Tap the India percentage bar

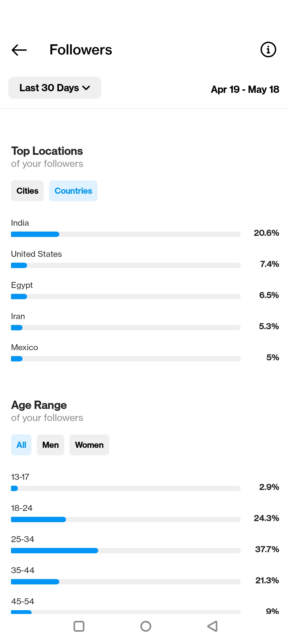pyautogui.click(x=126, y=234)
